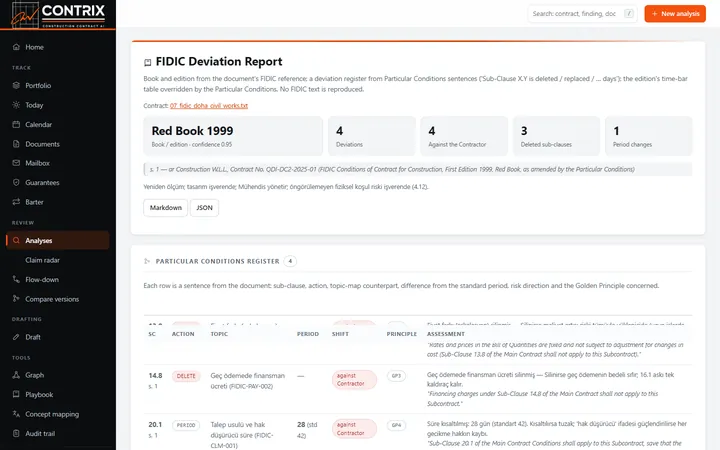Open Portfolio from sidebar
This screenshot has width=720, height=450.
coord(58,85)
